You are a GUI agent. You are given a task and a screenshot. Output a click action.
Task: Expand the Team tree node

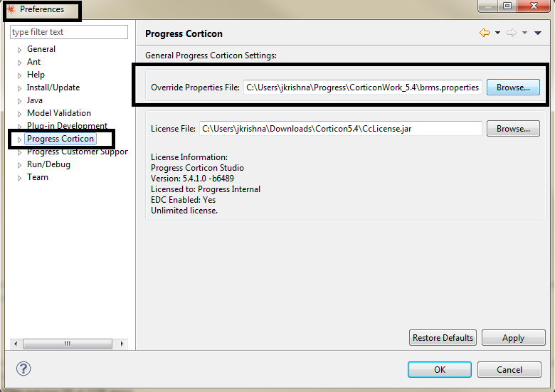pos(19,178)
